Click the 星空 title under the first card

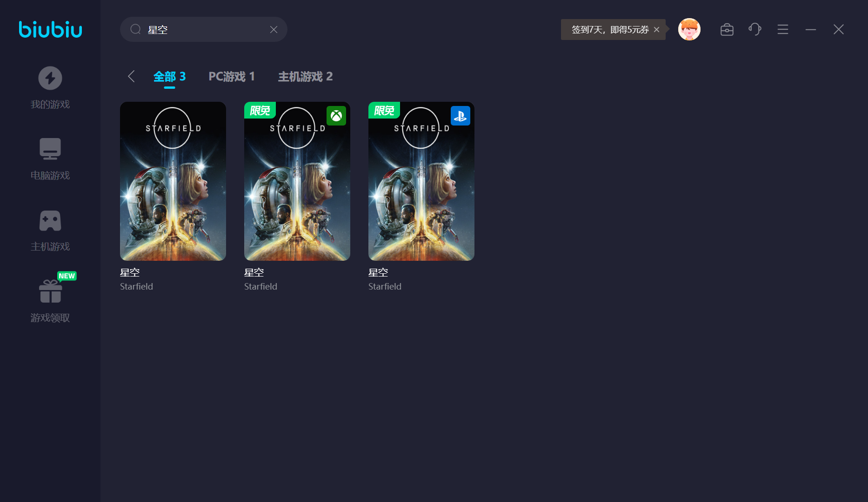(130, 272)
